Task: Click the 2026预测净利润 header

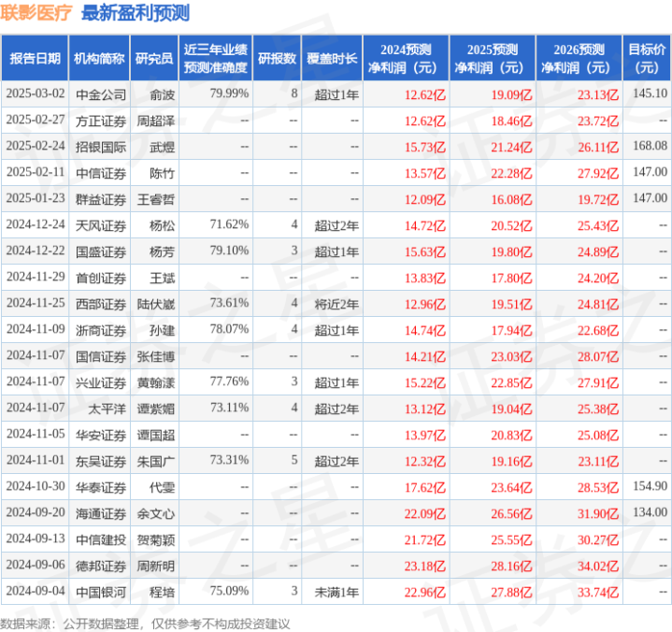Action: coord(579,58)
